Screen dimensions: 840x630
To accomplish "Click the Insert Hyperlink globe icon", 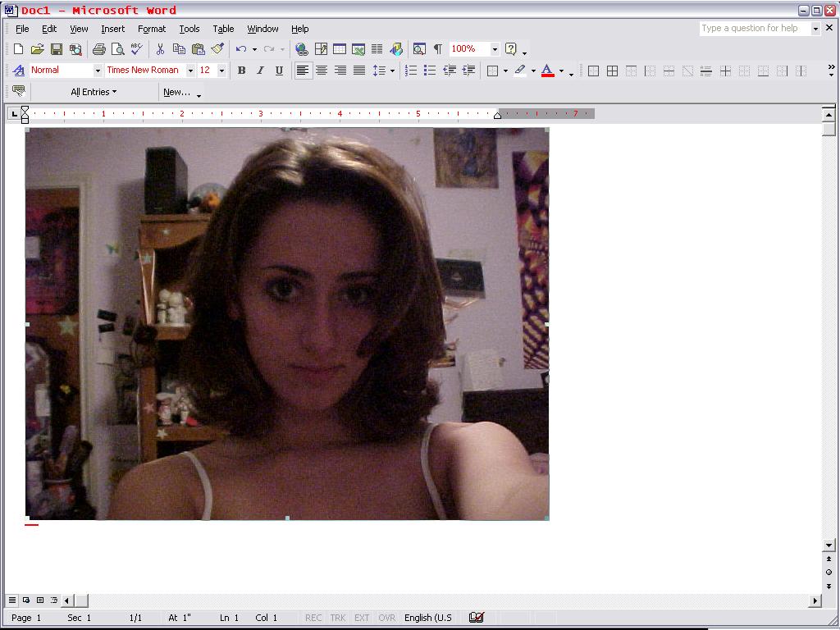I will point(301,49).
